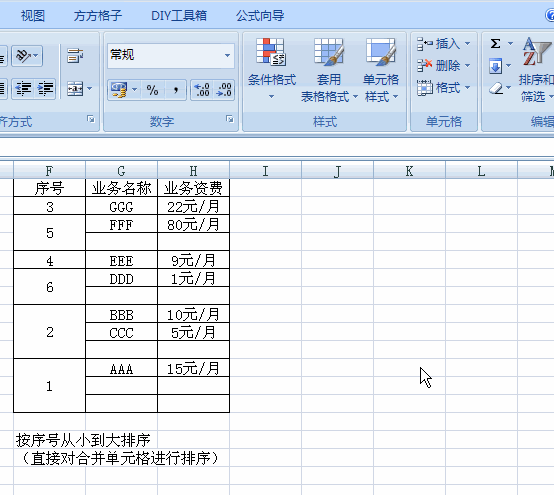The width and height of the screenshot is (554, 495).
Task: Select cell containing 9元/月
Action: [194, 260]
